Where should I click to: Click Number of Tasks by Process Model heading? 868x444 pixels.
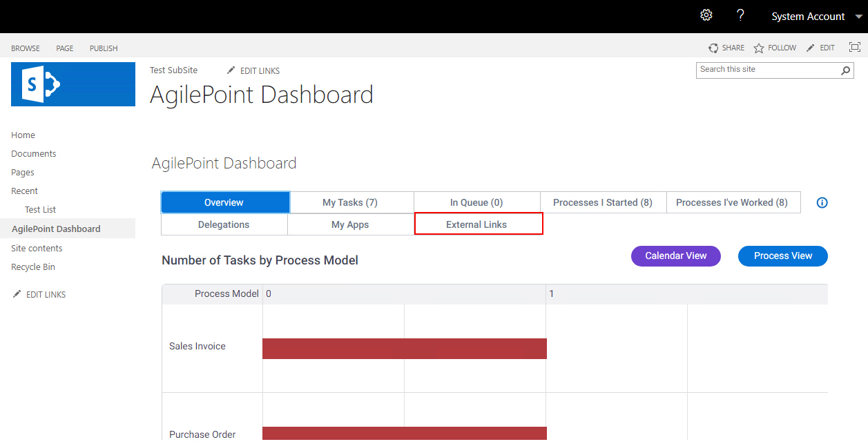[x=260, y=260]
